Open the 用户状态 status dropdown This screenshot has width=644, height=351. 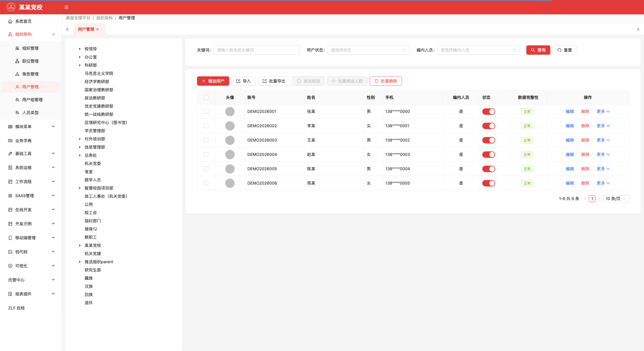point(368,50)
